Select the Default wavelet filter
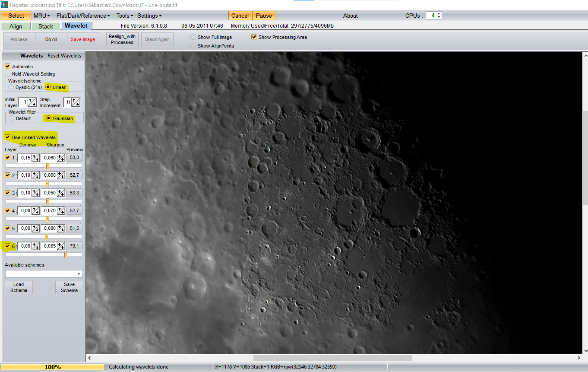The height and width of the screenshot is (372, 588). click(x=12, y=118)
